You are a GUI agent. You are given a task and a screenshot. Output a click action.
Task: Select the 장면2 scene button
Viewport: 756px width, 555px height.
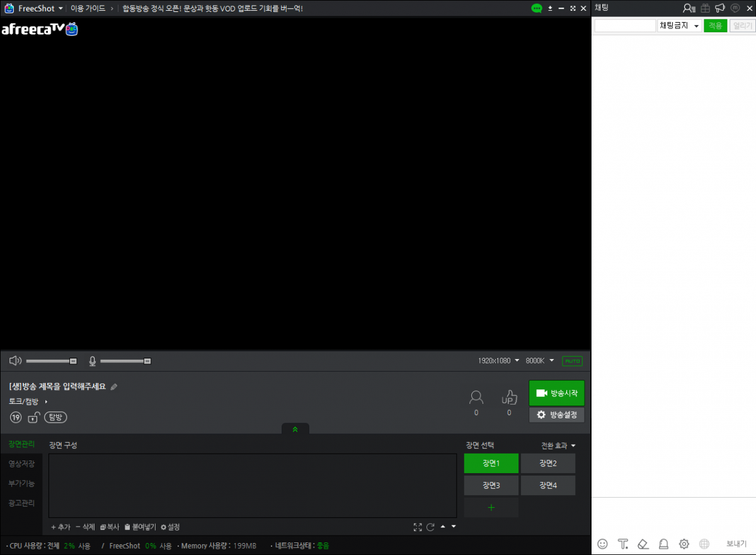click(548, 463)
